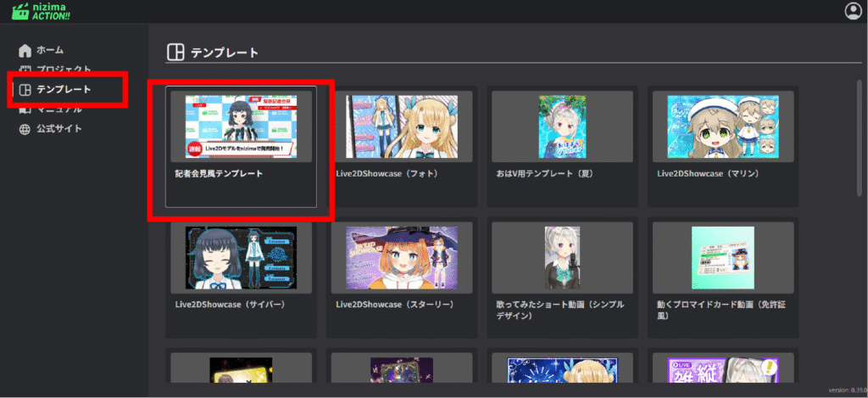Click the globe icon for 公式サイト
The image size is (868, 398).
click(x=25, y=129)
